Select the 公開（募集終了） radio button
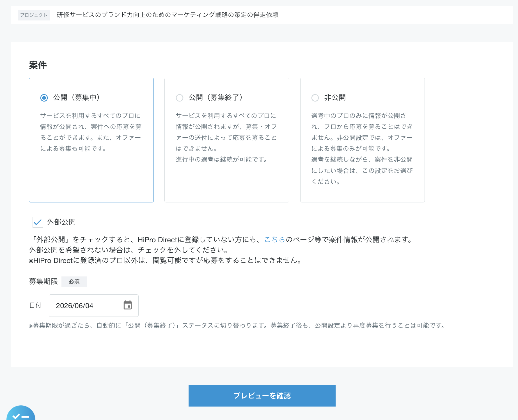Viewport: 518px width, 420px height. point(180,98)
